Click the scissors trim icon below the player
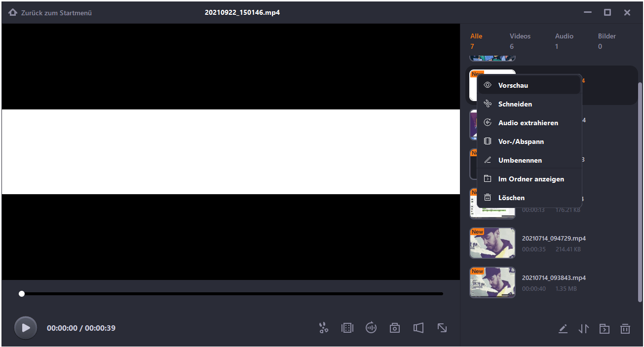 tap(324, 328)
